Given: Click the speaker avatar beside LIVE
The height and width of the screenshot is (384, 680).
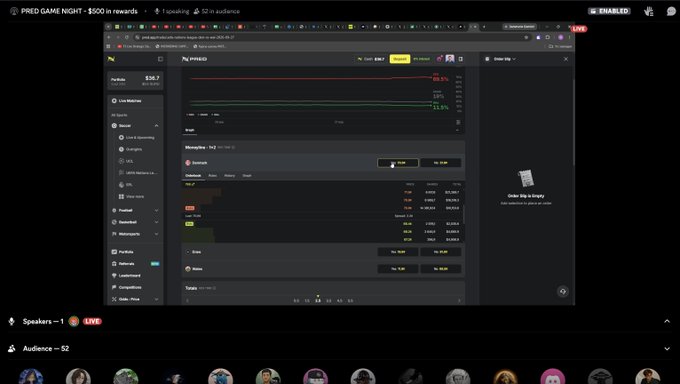Looking at the screenshot, I should 74,322.
